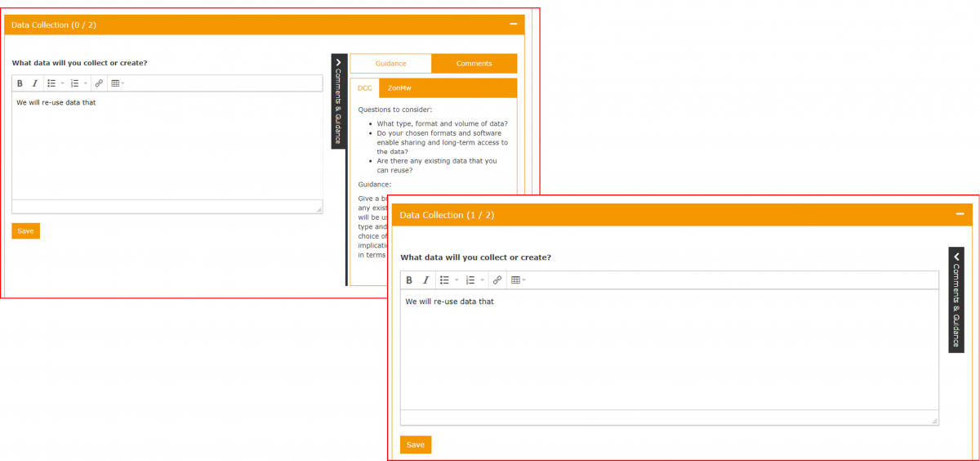Click Bold icon in Data Collection (1 / 2) editor
Viewport: 980px width, 461px height.
[x=409, y=280]
